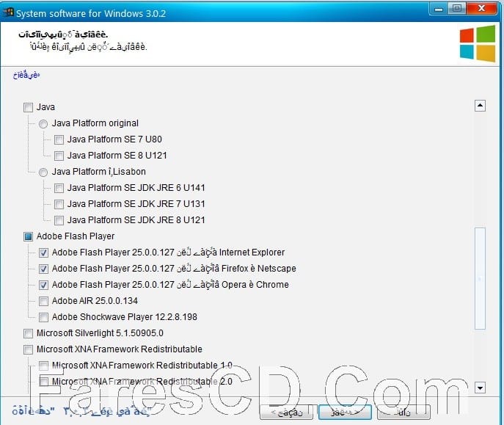Check the Java top-level checkbox
The width and height of the screenshot is (504, 425).
click(29, 107)
